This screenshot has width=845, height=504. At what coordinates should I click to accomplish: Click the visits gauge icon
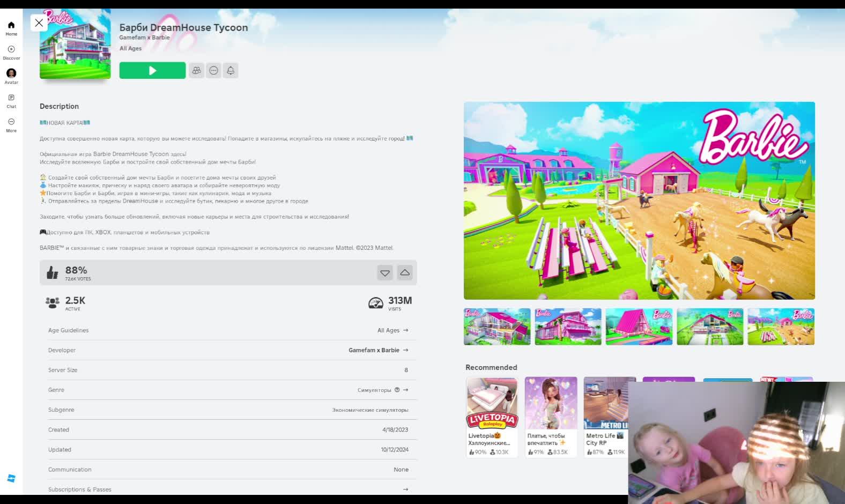376,303
